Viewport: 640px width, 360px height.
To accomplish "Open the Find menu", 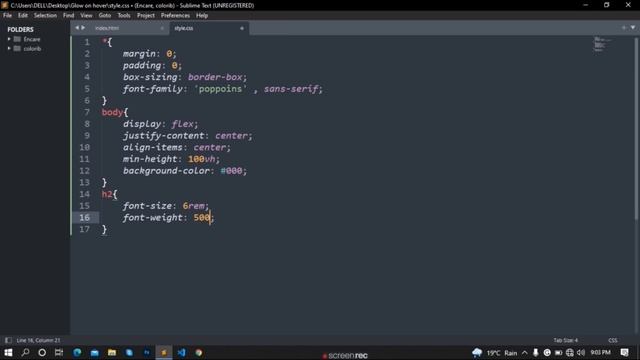I will [x=69, y=16].
